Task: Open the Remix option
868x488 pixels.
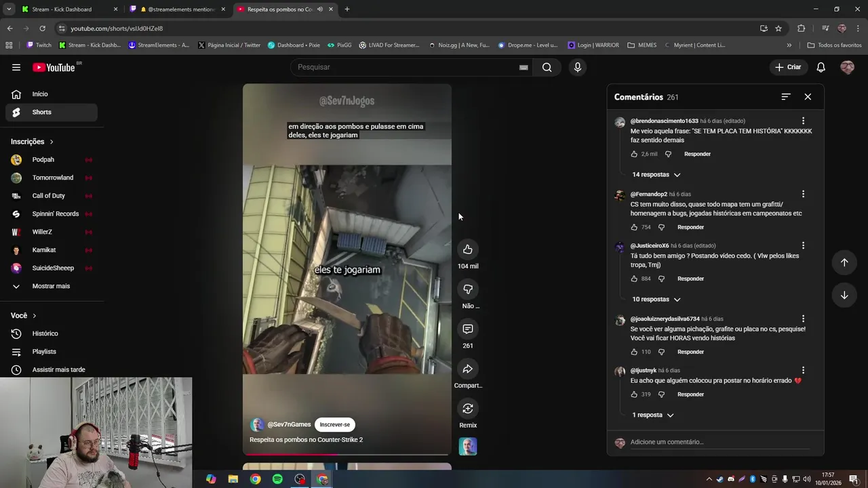Action: point(468,409)
